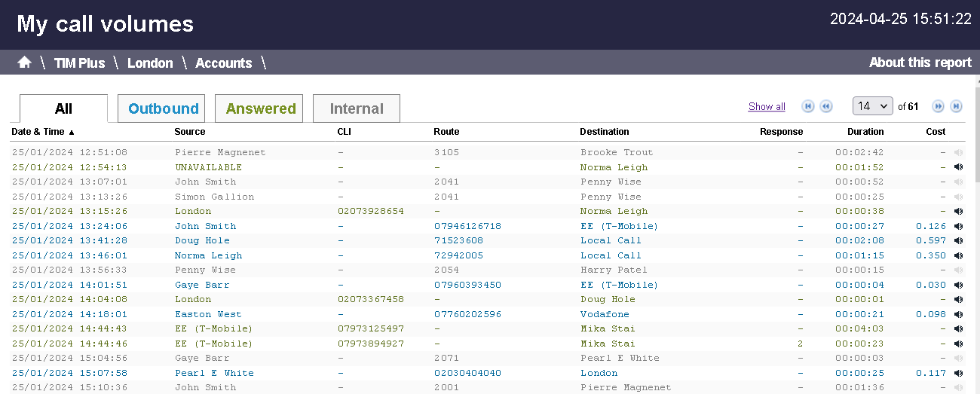Navigate to London breadcrumb

click(x=150, y=63)
